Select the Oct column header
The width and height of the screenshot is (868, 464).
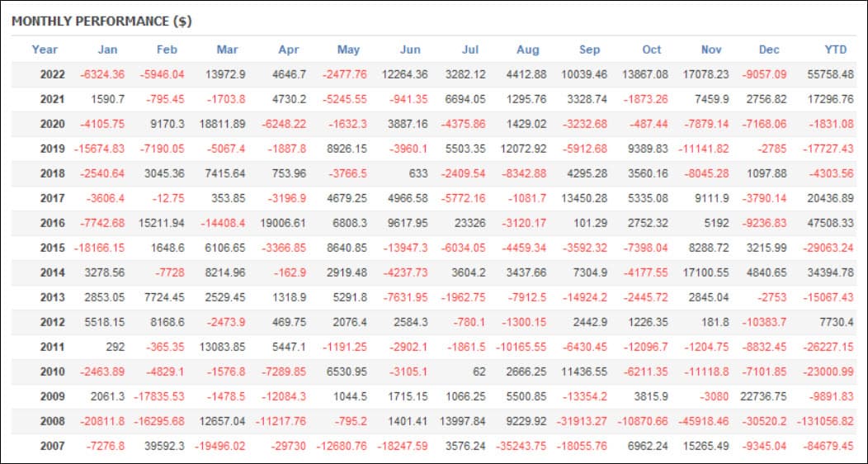point(652,50)
